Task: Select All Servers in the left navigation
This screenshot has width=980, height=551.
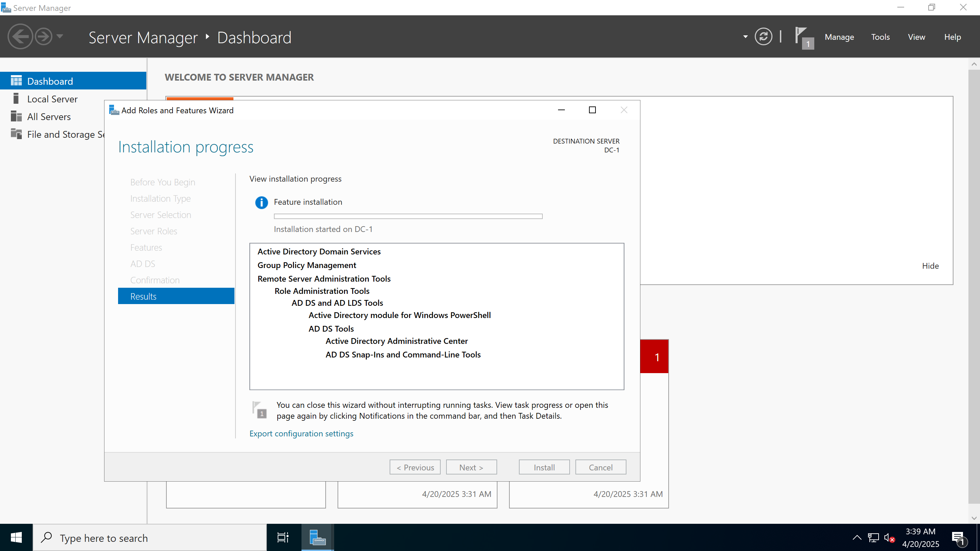Action: click(x=73, y=117)
